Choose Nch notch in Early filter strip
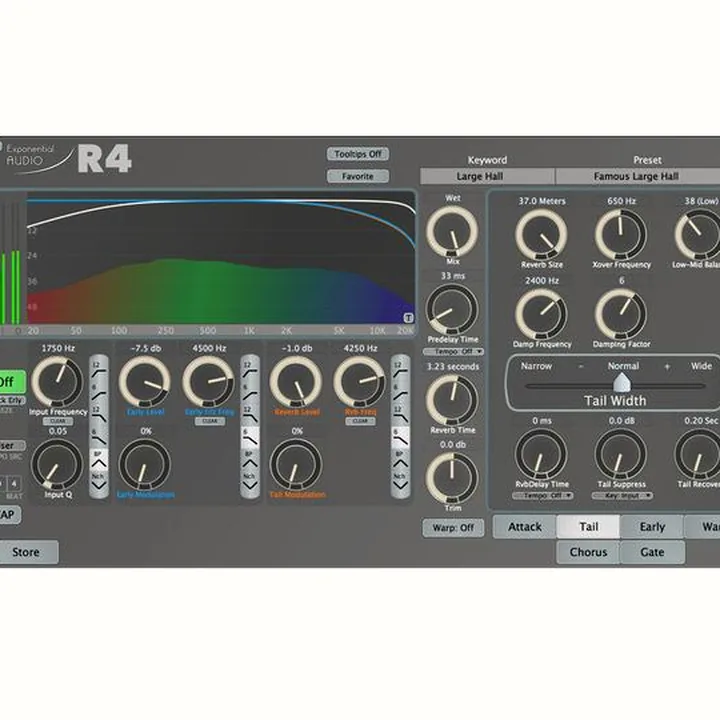The height and width of the screenshot is (720, 720). coord(250,482)
